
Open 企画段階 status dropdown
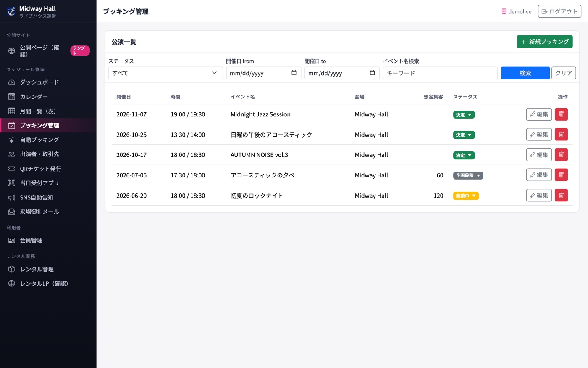[x=468, y=175]
